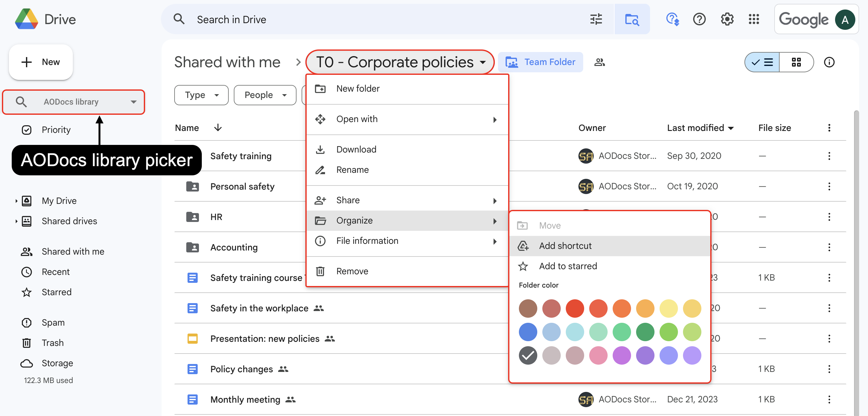Click the File size column header

(774, 128)
